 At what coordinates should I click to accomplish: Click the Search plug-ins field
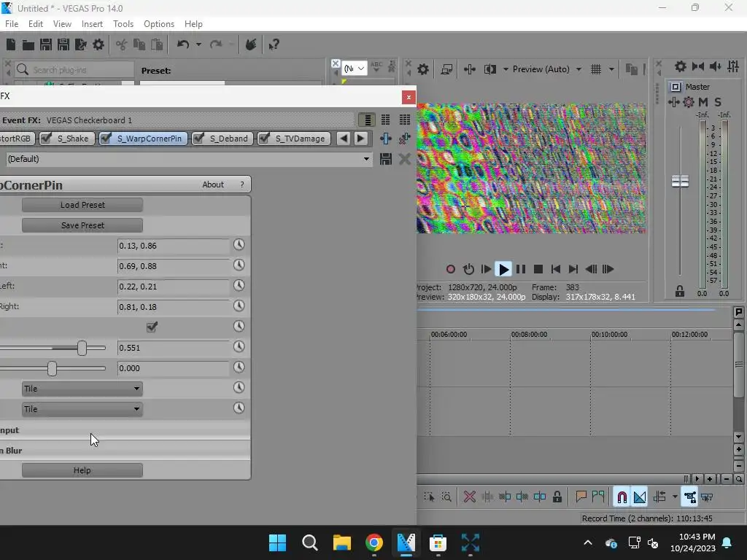click(74, 70)
